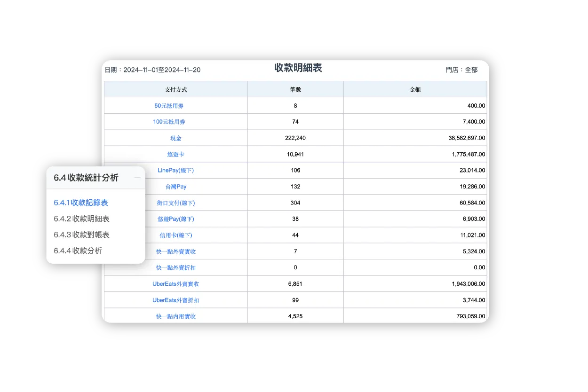Open the 台灣Pay payment link
This screenshot has height=392, width=588.
pyautogui.click(x=176, y=187)
